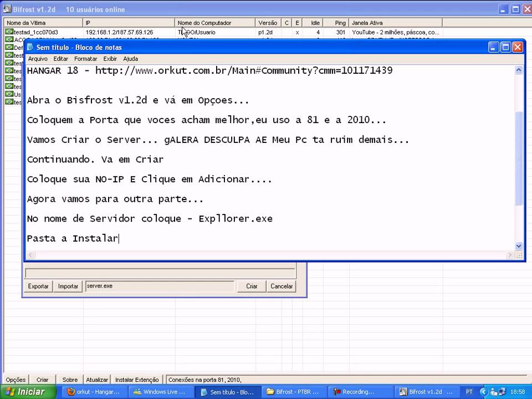Image resolution: width=532 pixels, height=399 pixels.
Task: Switch to Sem título Notepad taskbar item
Action: tap(228, 392)
